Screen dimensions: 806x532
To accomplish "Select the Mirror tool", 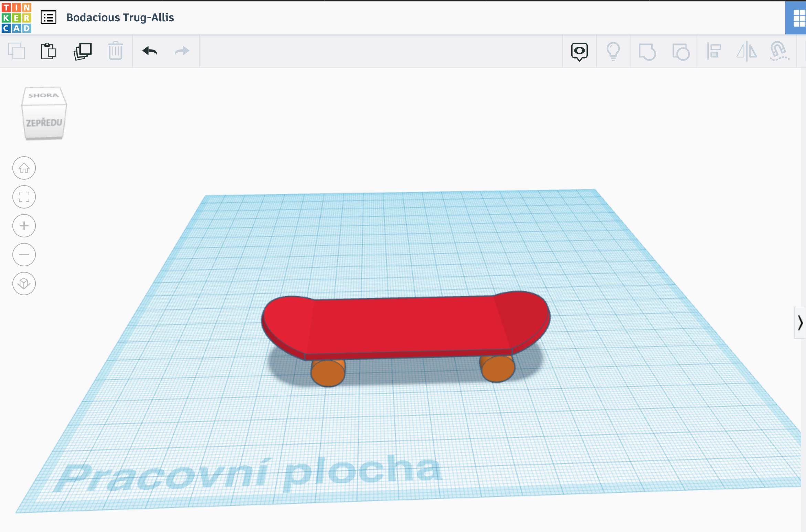I will click(746, 52).
